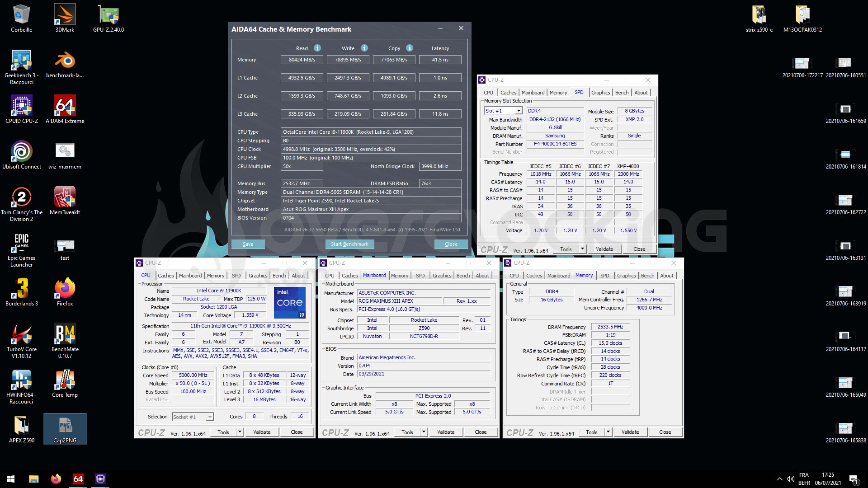Open HWiNFO64 shortcut on desktop
The width and height of the screenshot is (868, 488).
21,387
